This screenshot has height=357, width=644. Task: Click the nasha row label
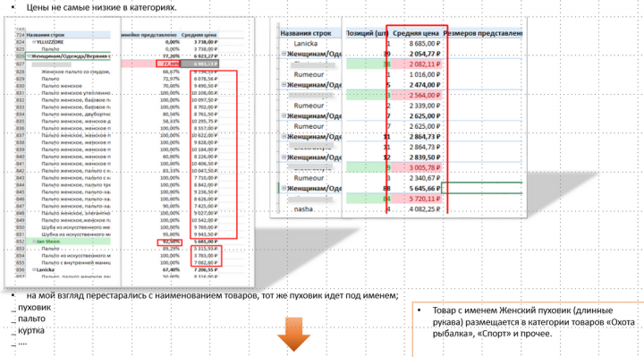(303, 209)
